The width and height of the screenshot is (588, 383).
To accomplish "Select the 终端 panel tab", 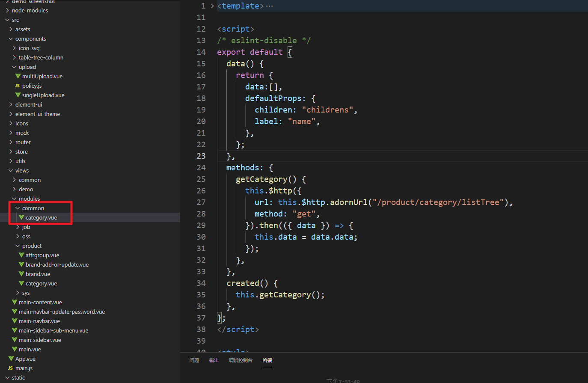I will [267, 360].
